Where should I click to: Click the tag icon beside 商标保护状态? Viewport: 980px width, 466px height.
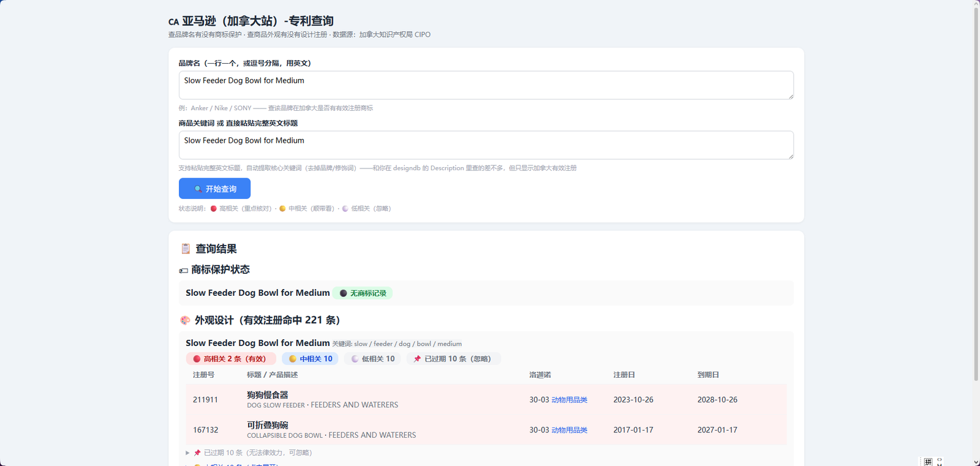(183, 270)
